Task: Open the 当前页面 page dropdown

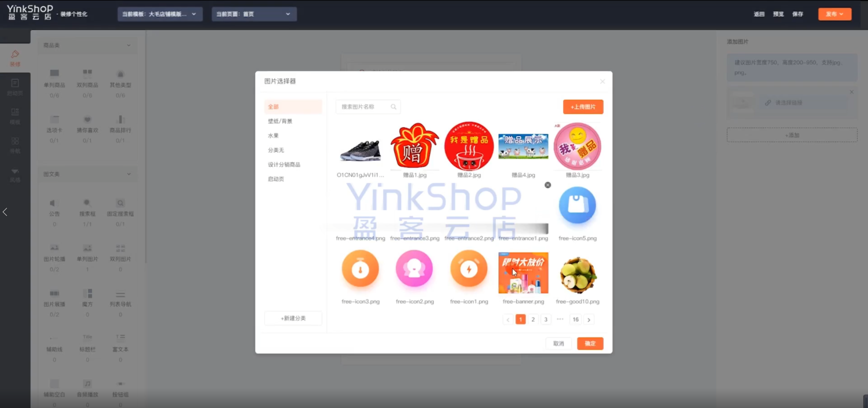Action: click(254, 14)
